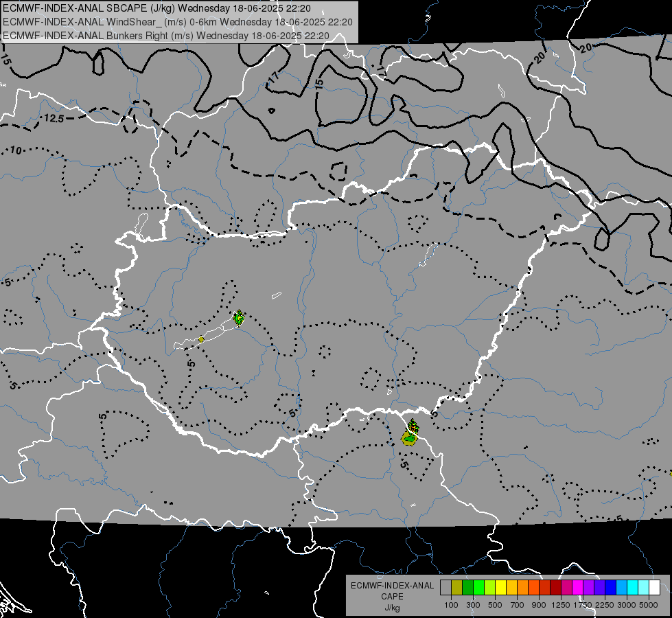Click legend title ECMWF-INDEX-ANAL
The width and height of the screenshot is (672, 618).
click(392, 586)
